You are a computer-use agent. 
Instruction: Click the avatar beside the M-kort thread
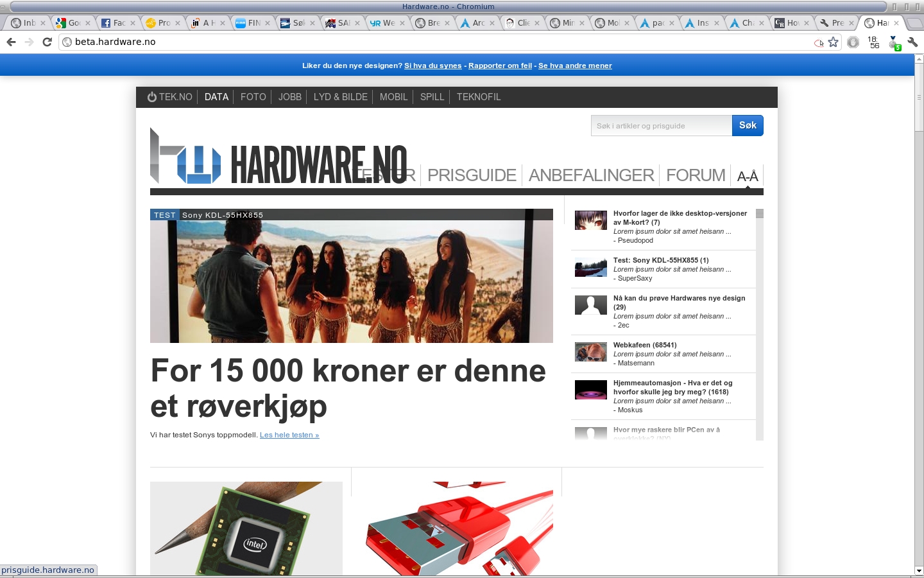click(591, 220)
